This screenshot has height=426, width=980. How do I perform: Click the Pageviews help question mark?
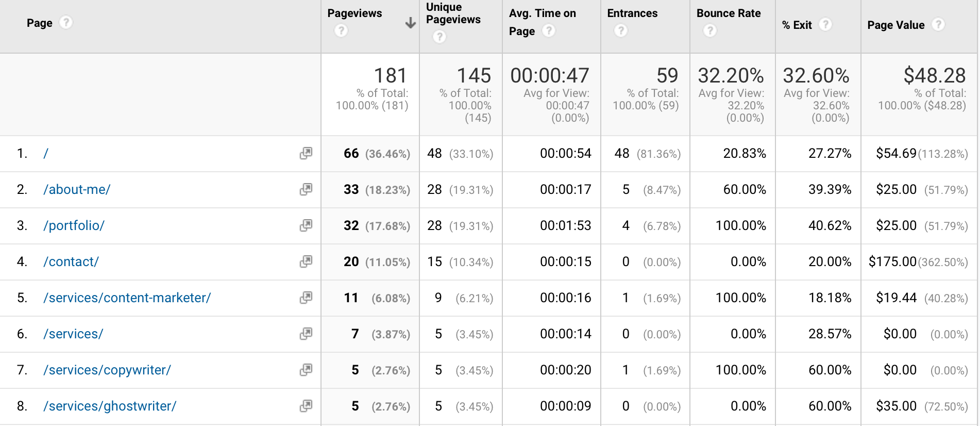(x=341, y=31)
